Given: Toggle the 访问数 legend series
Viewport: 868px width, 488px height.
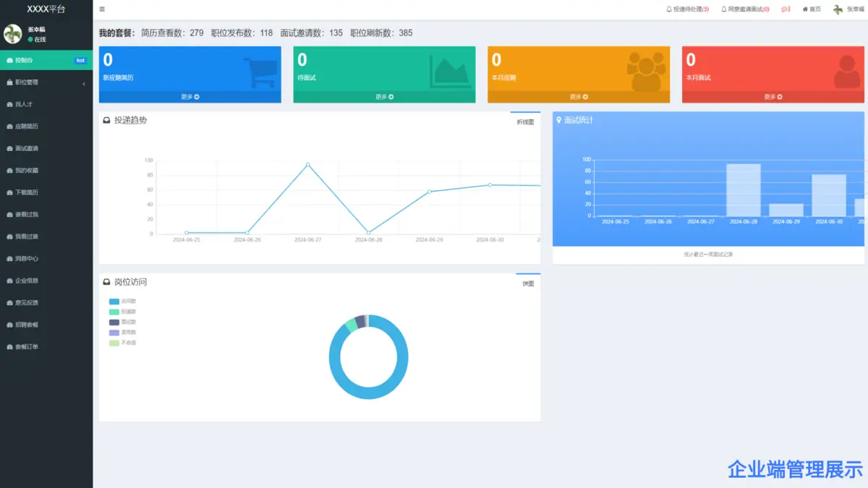Looking at the screenshot, I should coord(114,301).
